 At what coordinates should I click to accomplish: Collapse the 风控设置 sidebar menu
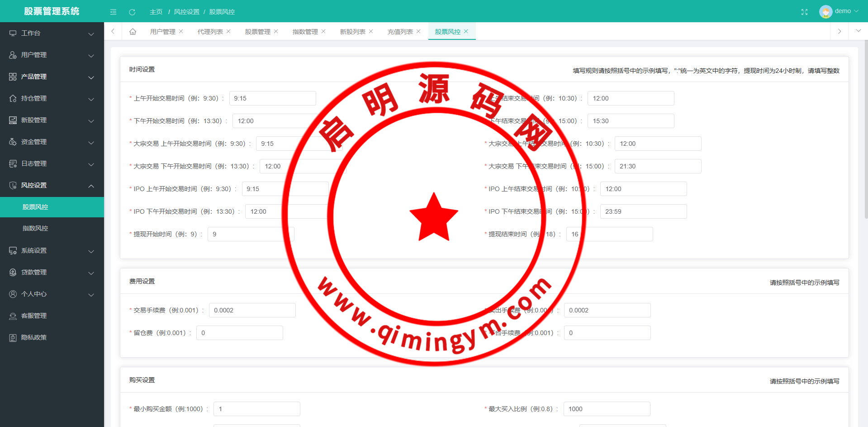pos(52,186)
